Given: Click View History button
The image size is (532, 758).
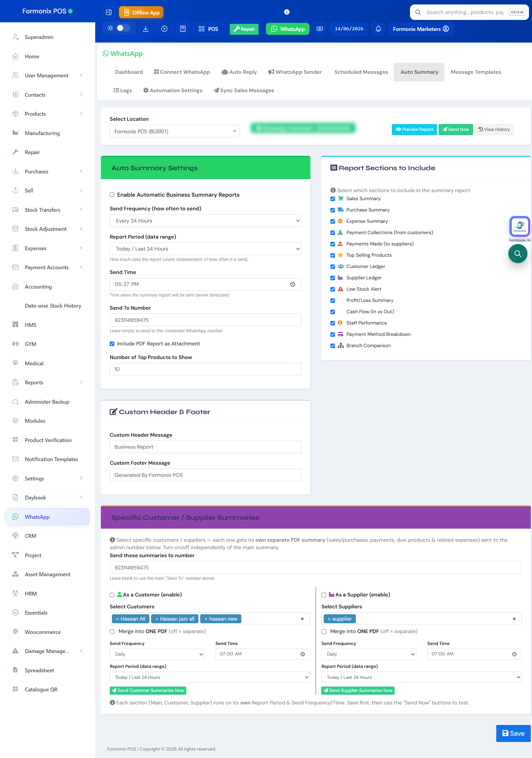Looking at the screenshot, I should [494, 129].
